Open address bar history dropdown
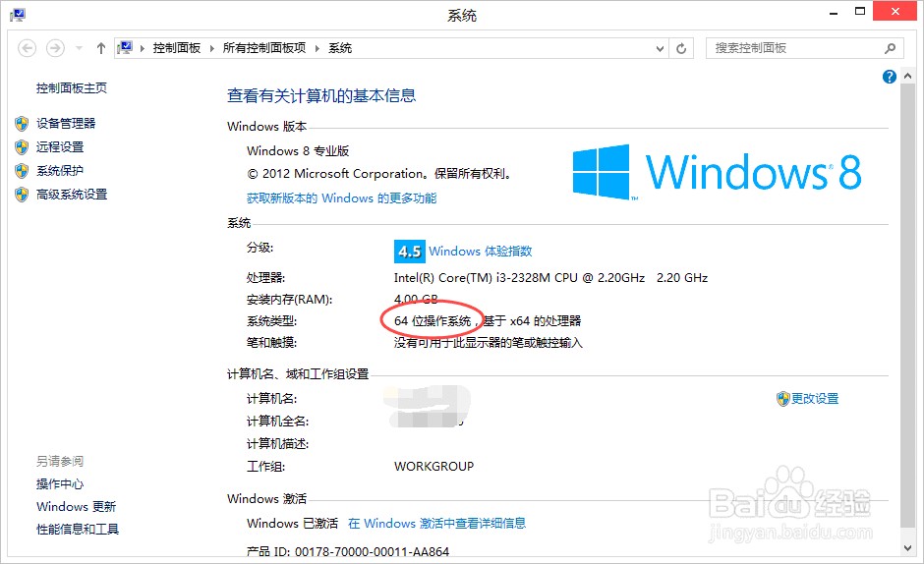 (x=660, y=49)
